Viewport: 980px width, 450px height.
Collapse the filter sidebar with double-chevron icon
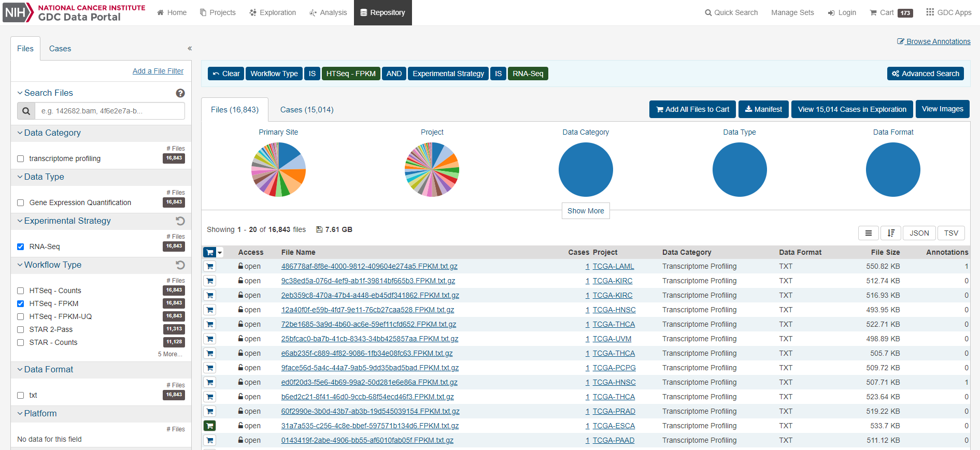click(x=190, y=48)
